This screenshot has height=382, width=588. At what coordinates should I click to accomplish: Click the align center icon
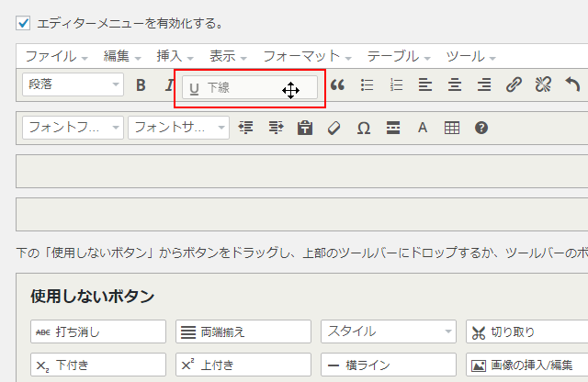[455, 85]
